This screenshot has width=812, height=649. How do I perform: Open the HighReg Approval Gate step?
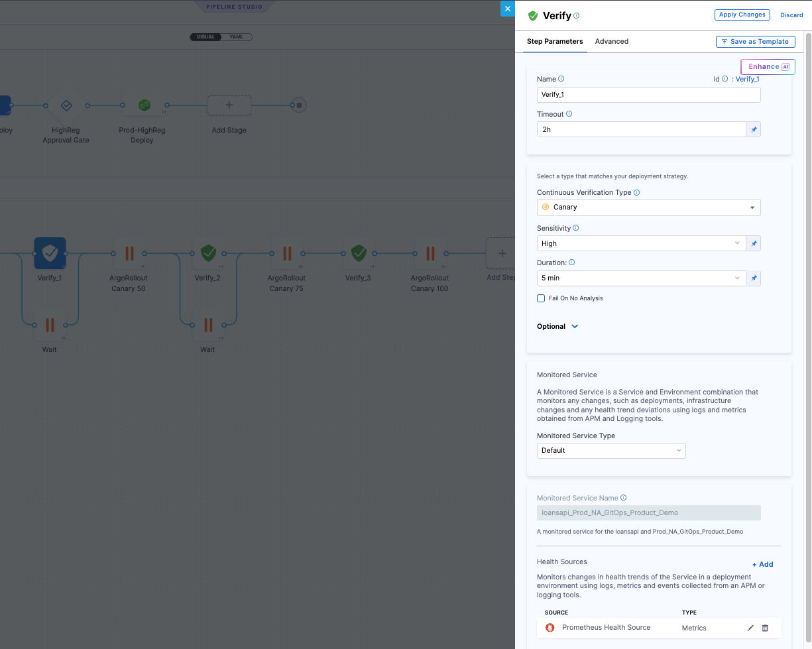tap(66, 105)
